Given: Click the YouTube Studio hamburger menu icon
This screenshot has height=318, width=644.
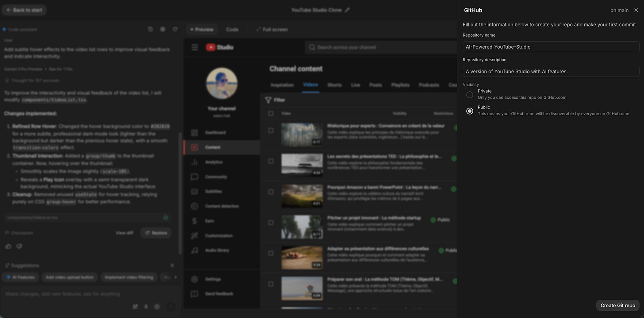Looking at the screenshot, I should (x=195, y=47).
